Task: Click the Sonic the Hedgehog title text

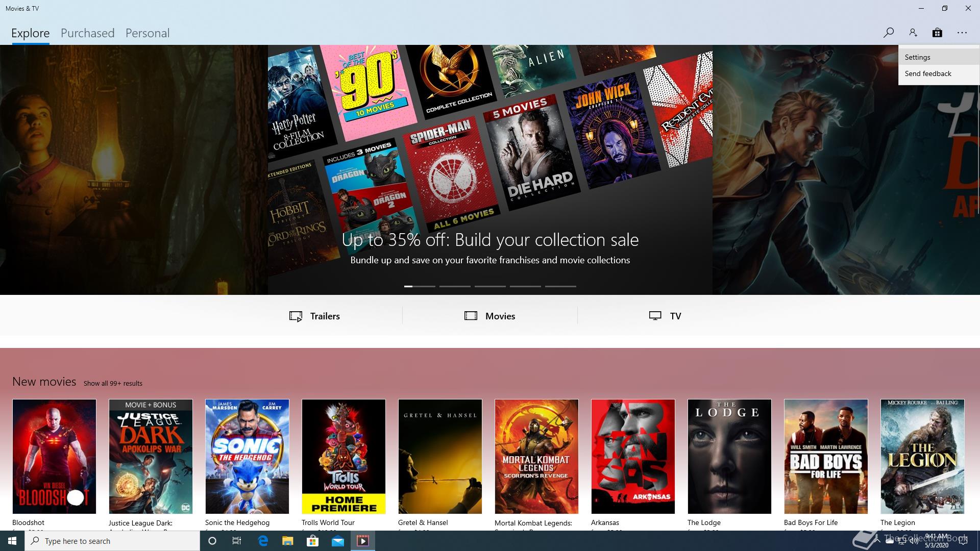Action: [x=237, y=522]
